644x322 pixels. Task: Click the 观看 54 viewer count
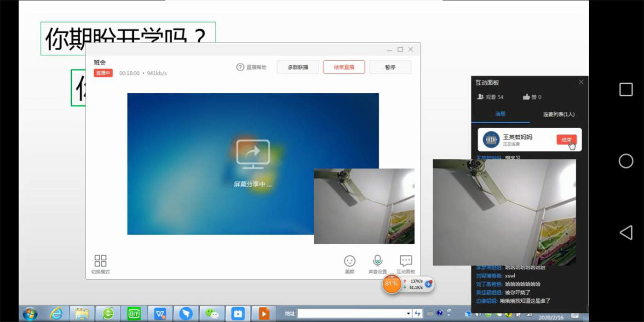(x=490, y=97)
